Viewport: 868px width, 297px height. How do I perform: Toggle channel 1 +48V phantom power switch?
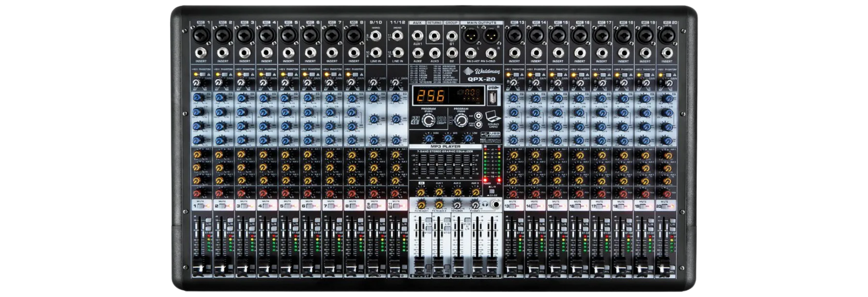(203, 74)
